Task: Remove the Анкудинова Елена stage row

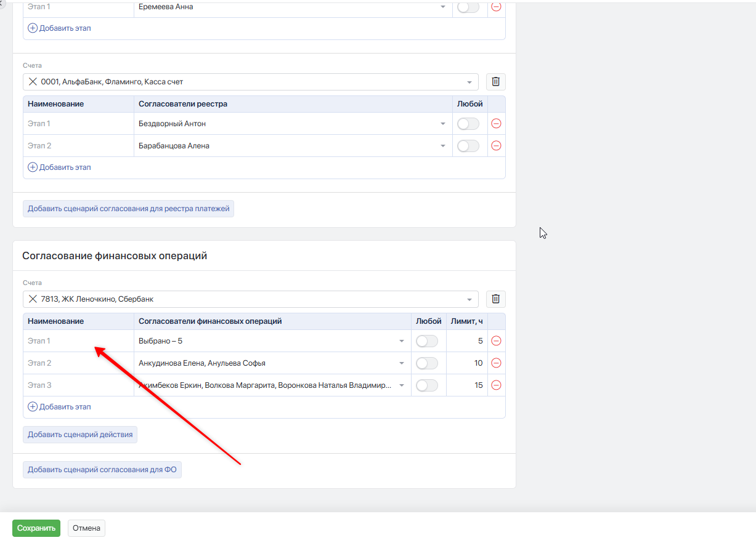Action: [x=496, y=363]
